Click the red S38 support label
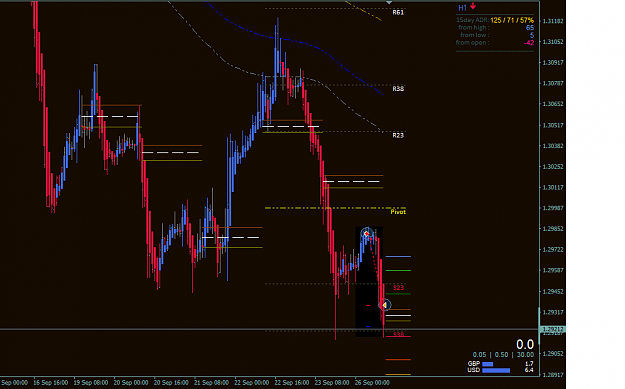 pyautogui.click(x=398, y=334)
